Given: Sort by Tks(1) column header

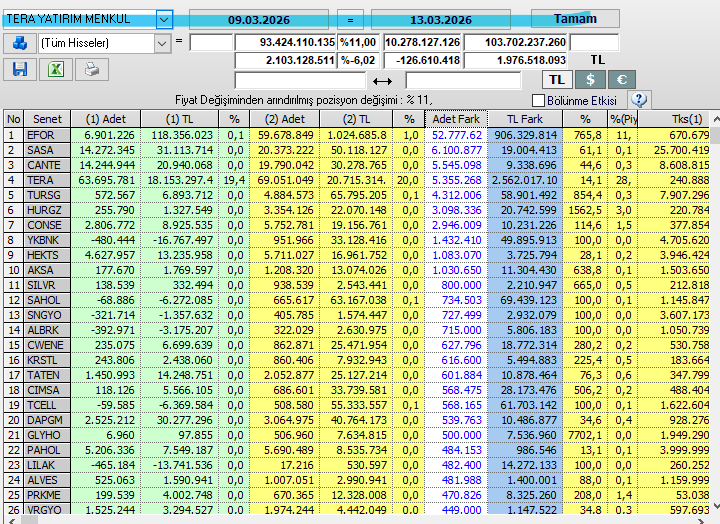Looking at the screenshot, I should (674, 119).
